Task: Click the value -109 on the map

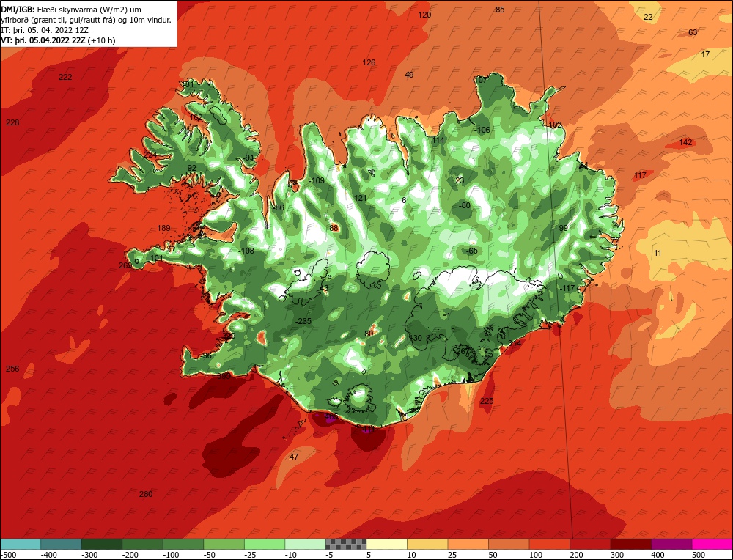Action: pyautogui.click(x=317, y=180)
